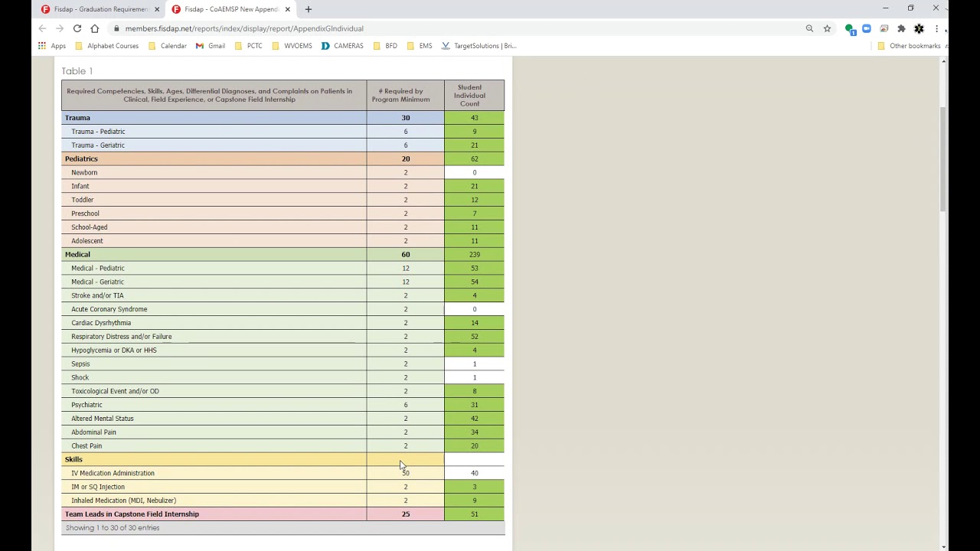
Task: Open the Calendar bookmark
Action: (x=168, y=46)
